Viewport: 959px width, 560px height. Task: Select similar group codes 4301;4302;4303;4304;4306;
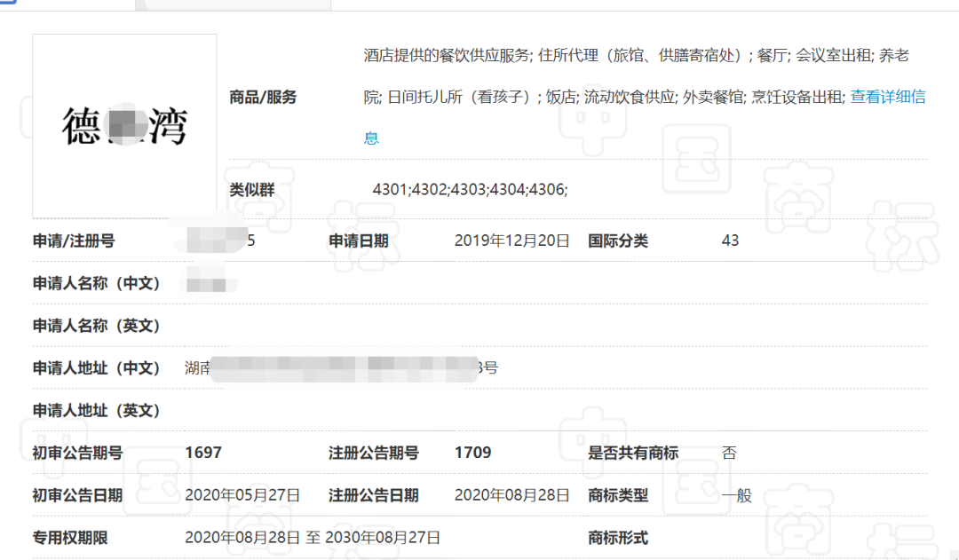point(470,190)
